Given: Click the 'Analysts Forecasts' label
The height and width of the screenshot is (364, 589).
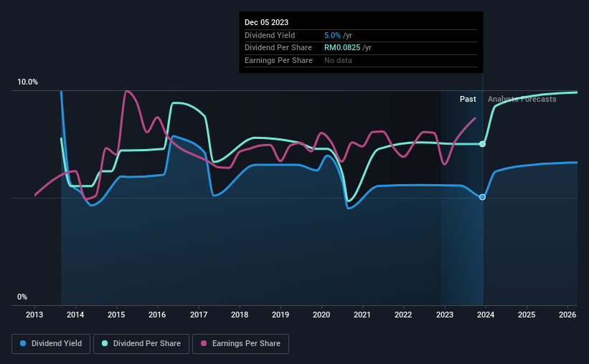Looking at the screenshot, I should click(522, 99).
